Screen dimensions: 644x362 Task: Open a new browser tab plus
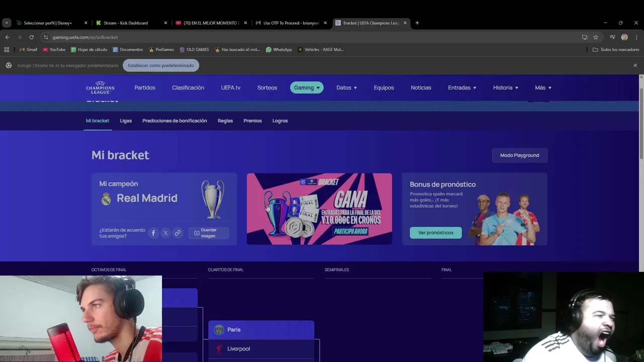pos(417,23)
